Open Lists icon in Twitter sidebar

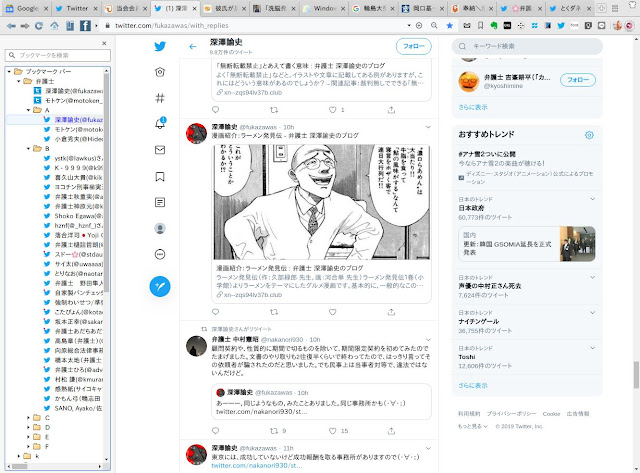click(160, 202)
